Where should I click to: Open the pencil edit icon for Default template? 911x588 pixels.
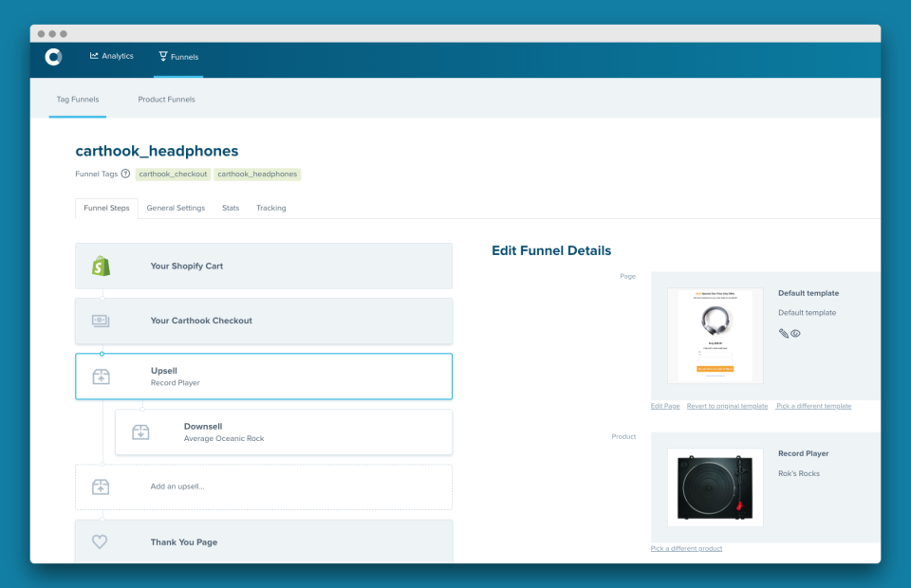[784, 333]
